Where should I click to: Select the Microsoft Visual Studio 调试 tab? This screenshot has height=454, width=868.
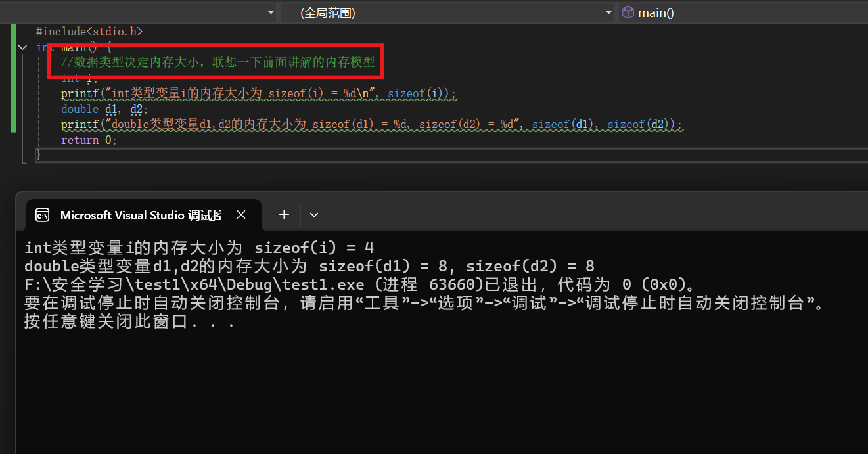141,215
